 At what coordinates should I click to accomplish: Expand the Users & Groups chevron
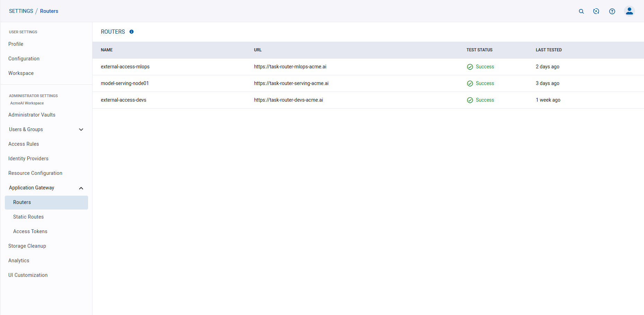(81, 129)
